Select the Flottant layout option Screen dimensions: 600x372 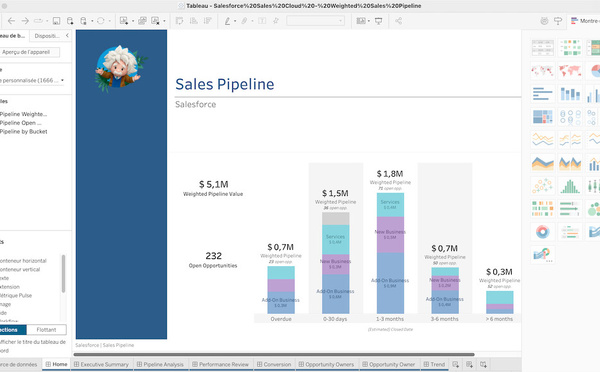[x=46, y=330]
